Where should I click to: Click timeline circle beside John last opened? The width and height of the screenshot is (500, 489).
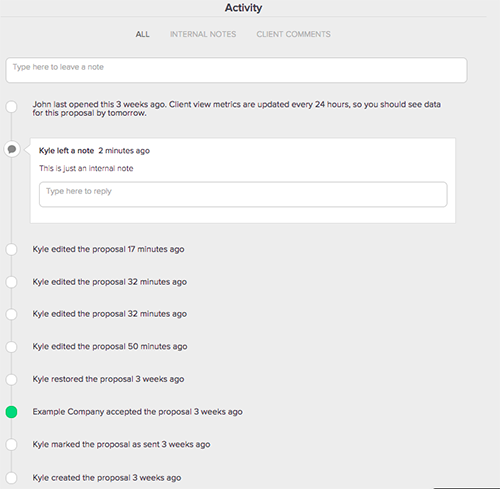[x=11, y=107]
